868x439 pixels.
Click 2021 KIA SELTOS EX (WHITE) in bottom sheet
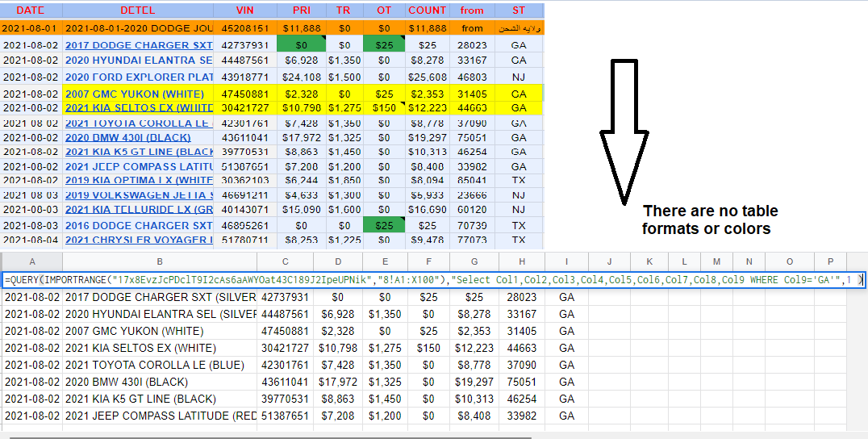click(160, 348)
